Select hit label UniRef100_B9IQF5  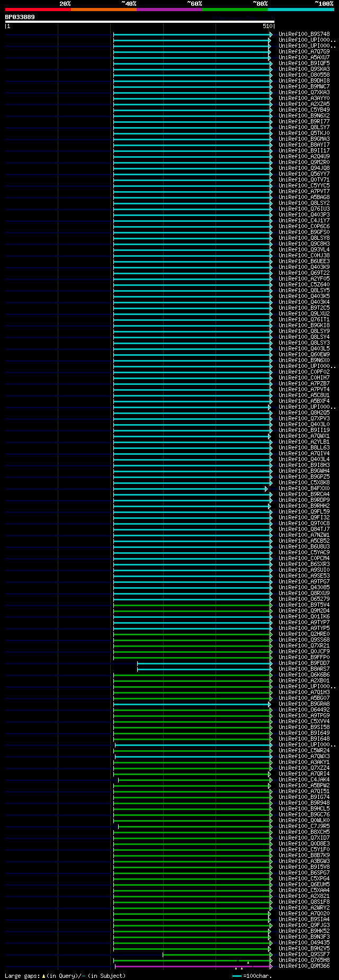click(304, 64)
